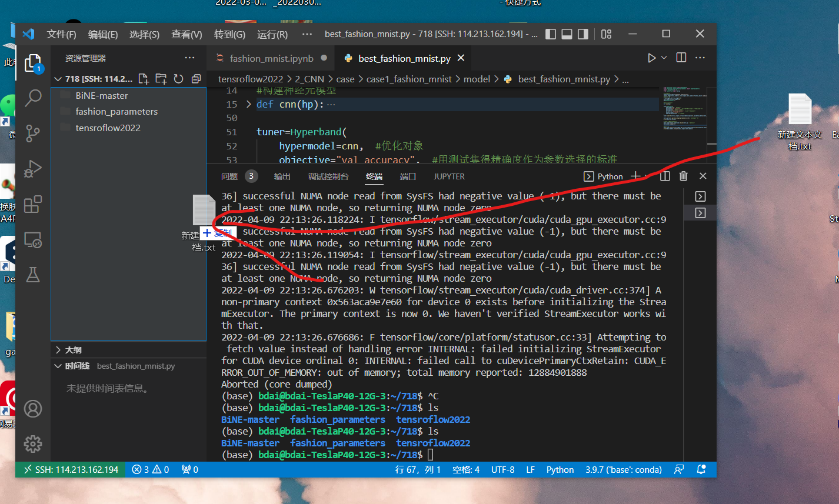The image size is (839, 504).
Task: Open the 编辑(E) menu
Action: 103,34
